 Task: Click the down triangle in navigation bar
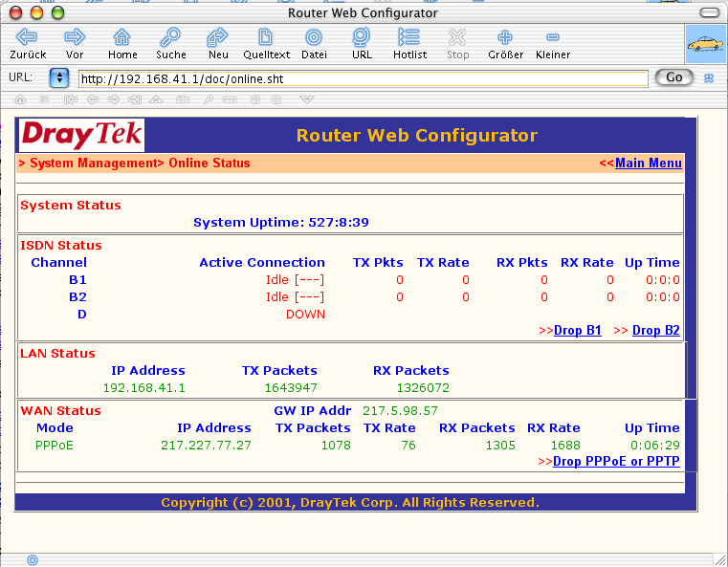pos(307,98)
